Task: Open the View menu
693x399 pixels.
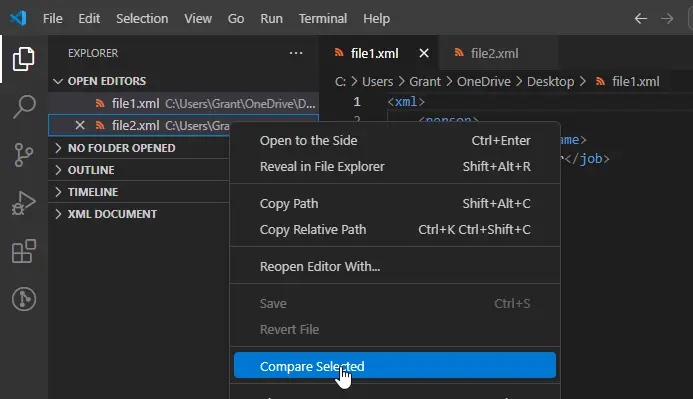Action: pyautogui.click(x=198, y=19)
